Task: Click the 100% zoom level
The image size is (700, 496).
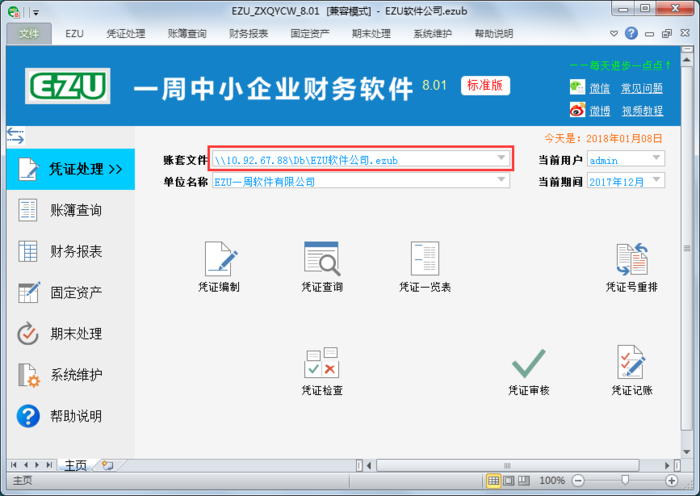Action: point(552,481)
